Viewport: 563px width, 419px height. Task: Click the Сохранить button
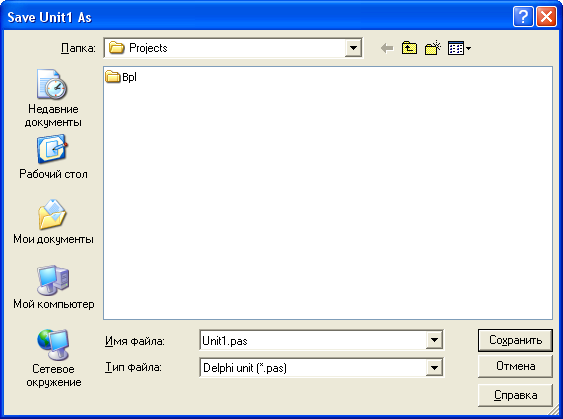click(515, 340)
